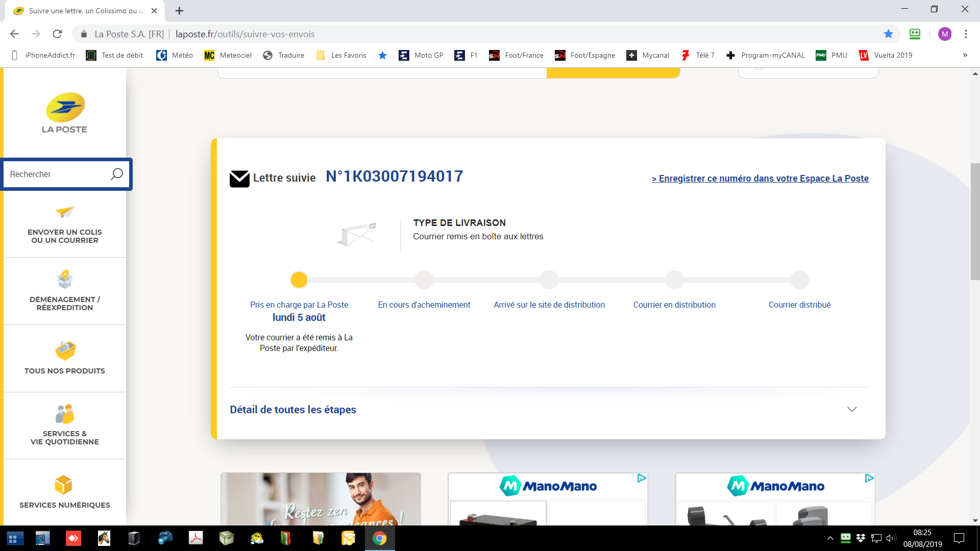
Task: Open Services numériques cube icon
Action: [64, 485]
